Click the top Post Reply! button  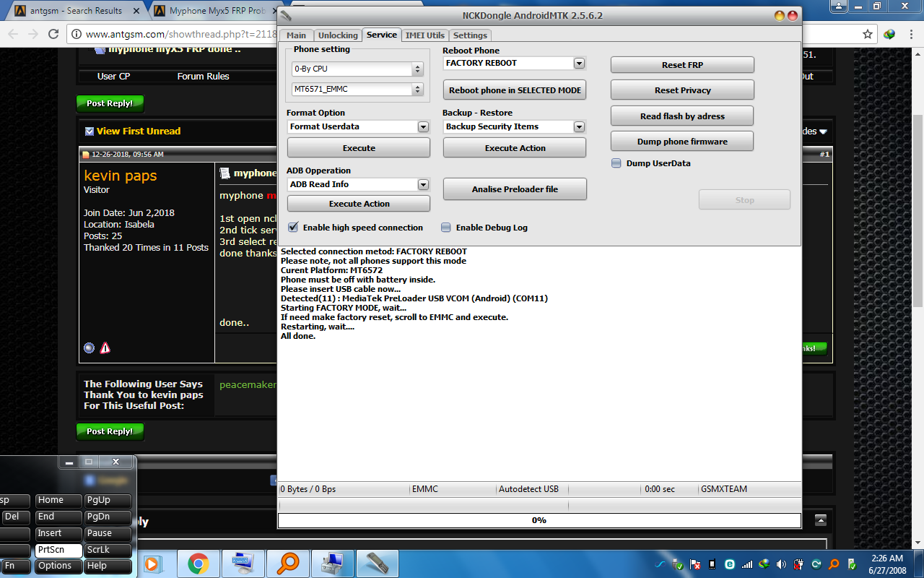[110, 103]
